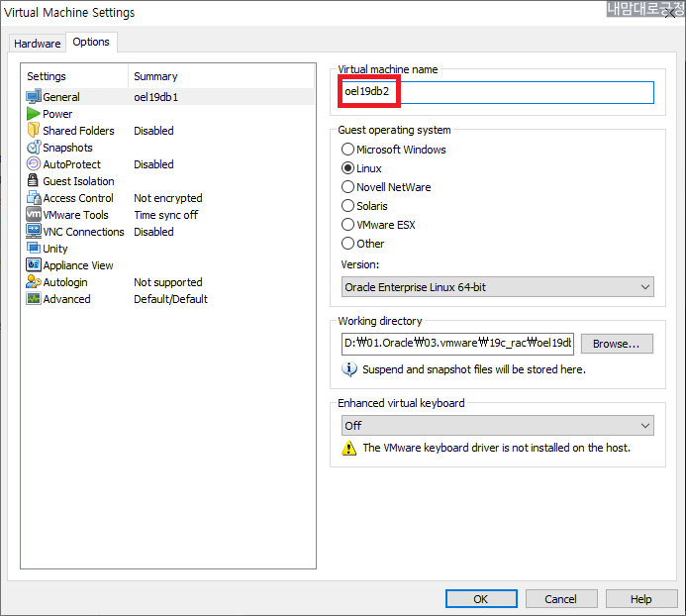Click Browse for working directory
686x616 pixels.
[617, 344]
